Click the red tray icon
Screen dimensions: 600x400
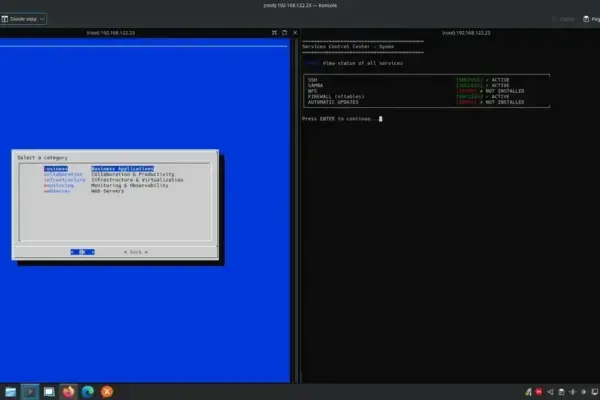539,392
